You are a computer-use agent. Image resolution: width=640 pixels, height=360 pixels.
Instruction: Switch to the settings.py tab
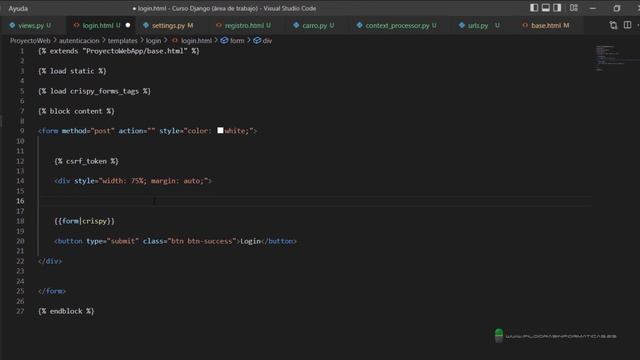click(x=172, y=25)
